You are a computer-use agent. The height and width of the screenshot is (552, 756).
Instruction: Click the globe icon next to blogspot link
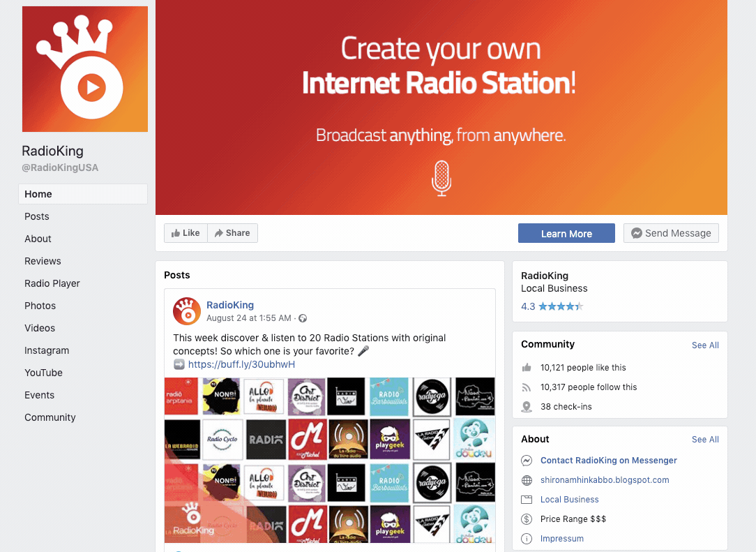point(526,479)
